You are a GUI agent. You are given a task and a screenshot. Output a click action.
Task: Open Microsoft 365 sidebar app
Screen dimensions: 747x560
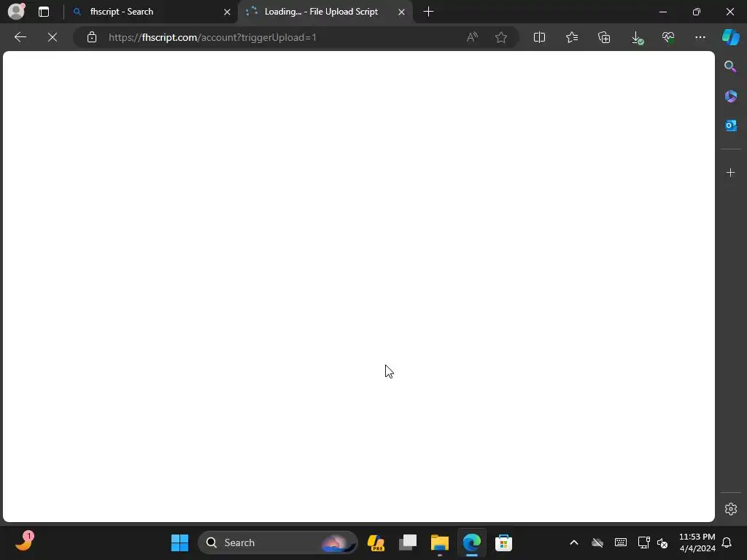click(730, 96)
